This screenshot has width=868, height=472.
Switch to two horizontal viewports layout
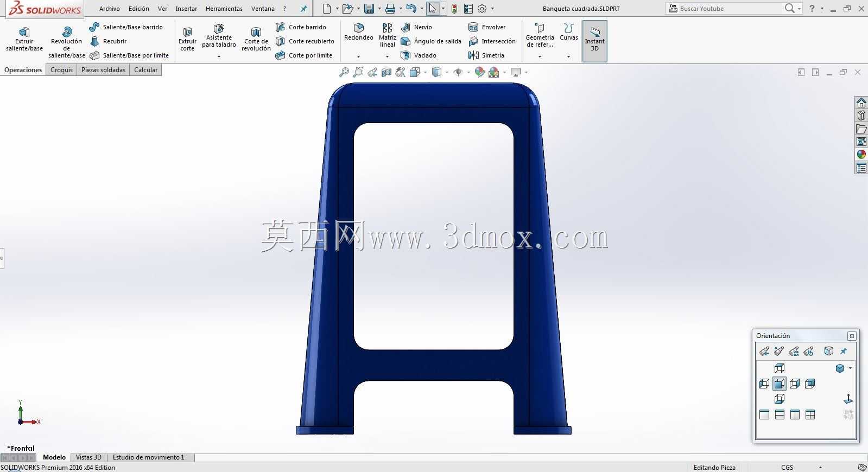(x=780, y=414)
